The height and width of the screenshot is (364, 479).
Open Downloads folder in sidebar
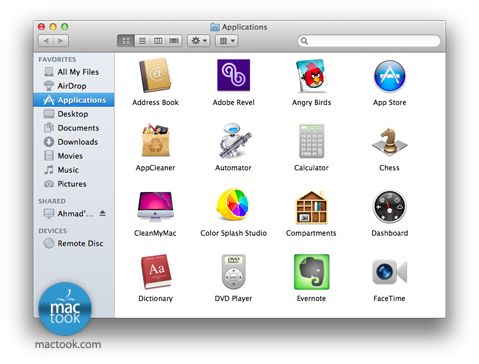point(74,142)
